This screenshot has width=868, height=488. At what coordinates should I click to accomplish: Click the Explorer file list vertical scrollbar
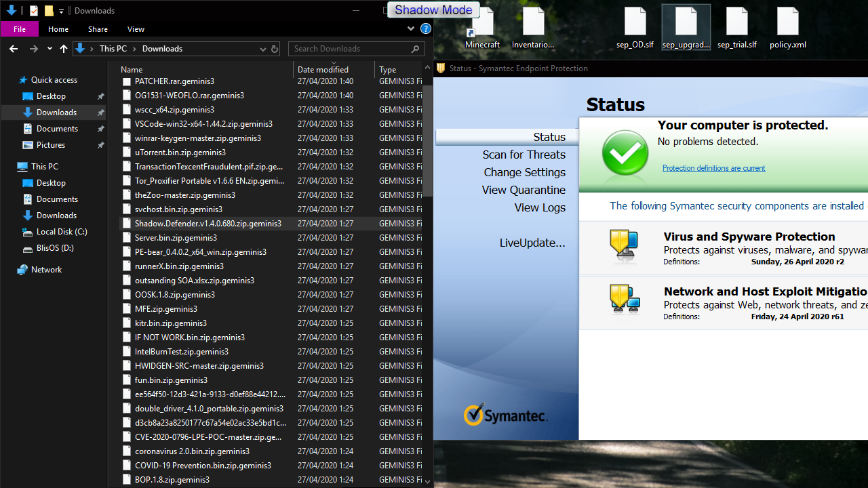coord(427,142)
